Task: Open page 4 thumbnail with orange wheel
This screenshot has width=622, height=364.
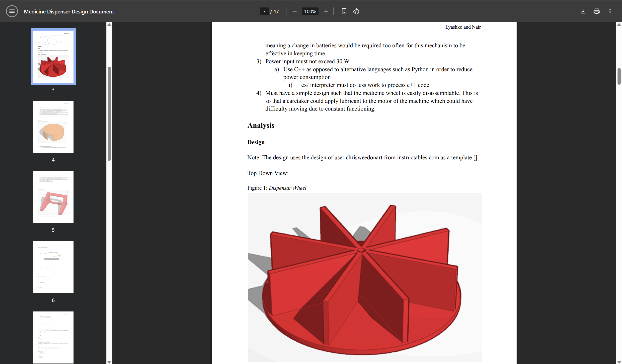Action: coord(53,127)
